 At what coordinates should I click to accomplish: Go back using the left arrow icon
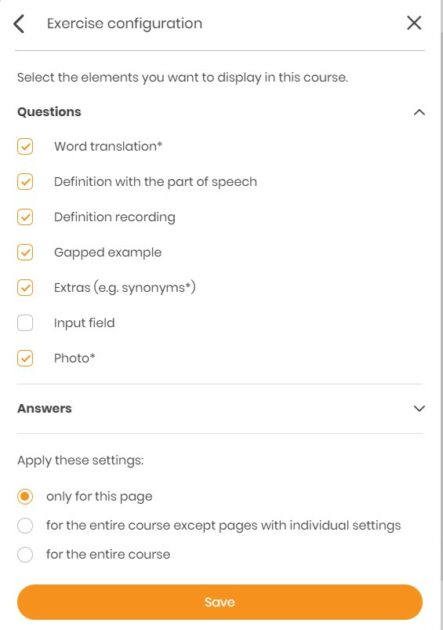(19, 23)
